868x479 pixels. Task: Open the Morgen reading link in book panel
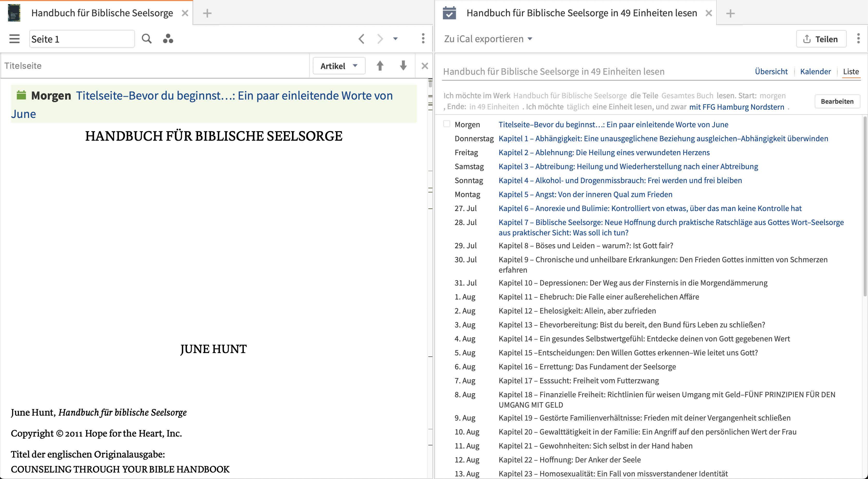202,104
